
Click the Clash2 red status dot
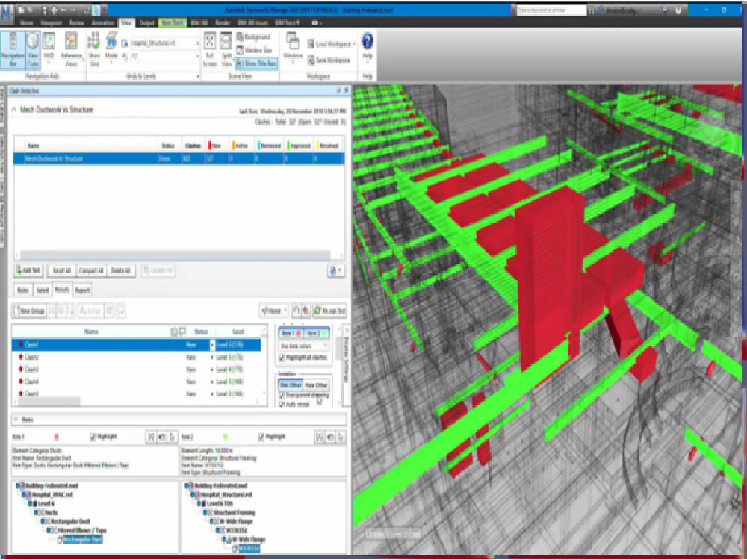tap(21, 357)
